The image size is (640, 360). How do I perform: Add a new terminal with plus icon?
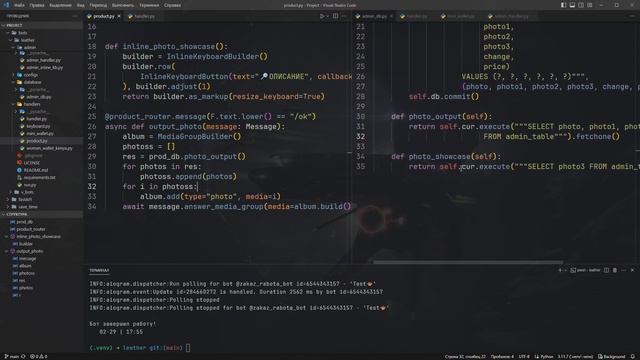pos(560,270)
